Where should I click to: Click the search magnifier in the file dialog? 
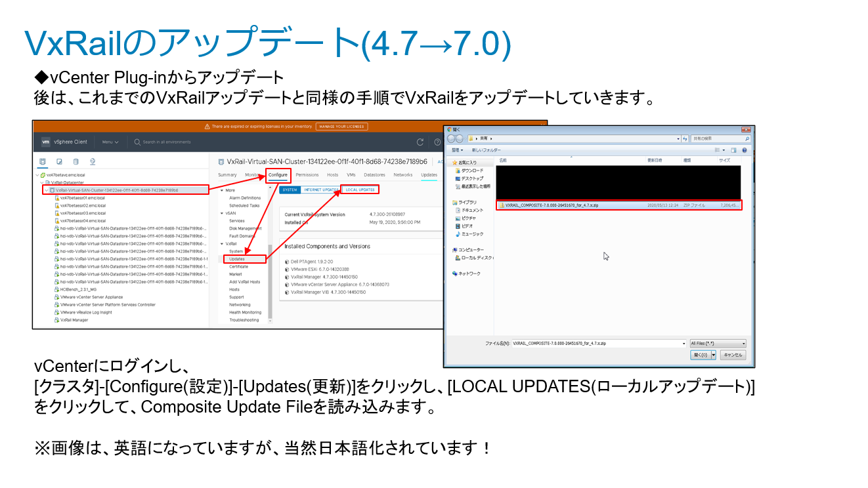tap(747, 139)
